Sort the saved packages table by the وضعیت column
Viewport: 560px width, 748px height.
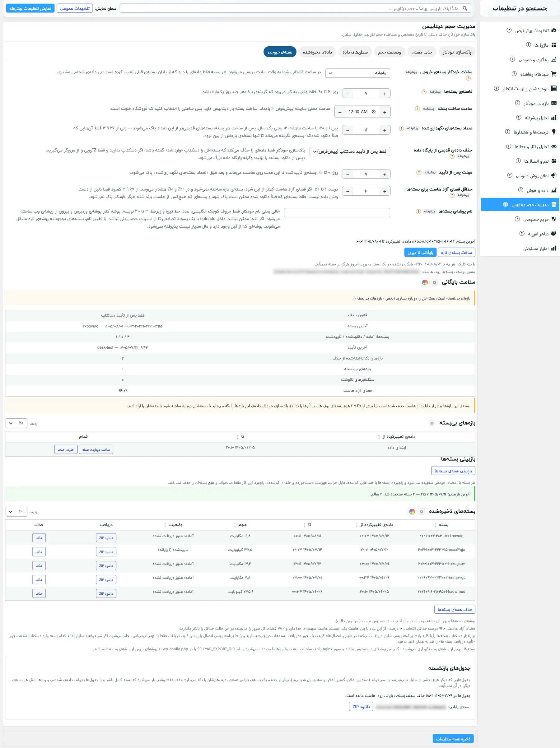point(173,525)
